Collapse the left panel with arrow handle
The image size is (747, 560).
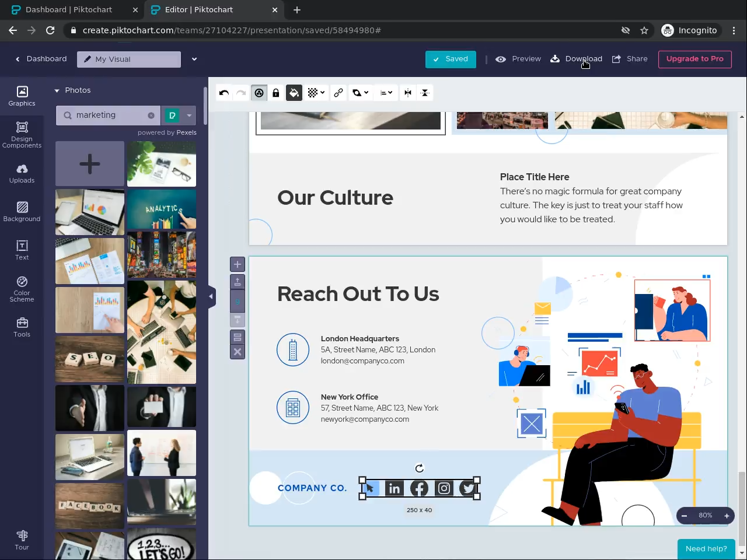[211, 296]
